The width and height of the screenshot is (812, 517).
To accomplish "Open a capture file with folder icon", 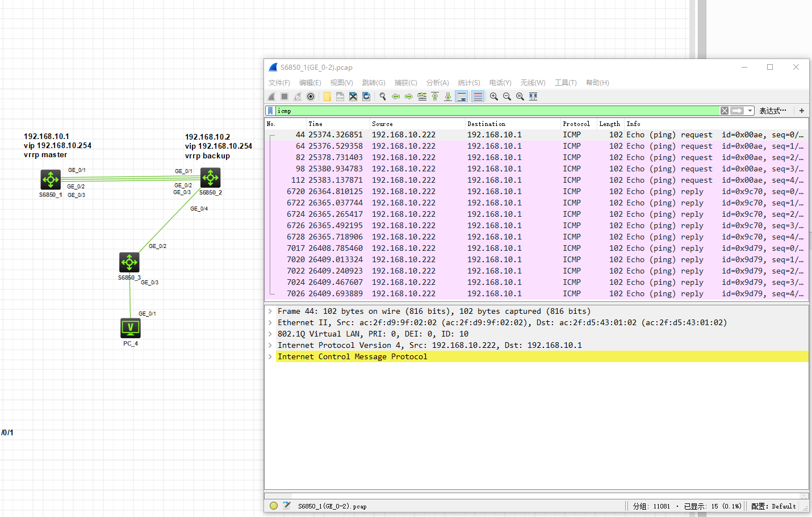I will [x=327, y=96].
